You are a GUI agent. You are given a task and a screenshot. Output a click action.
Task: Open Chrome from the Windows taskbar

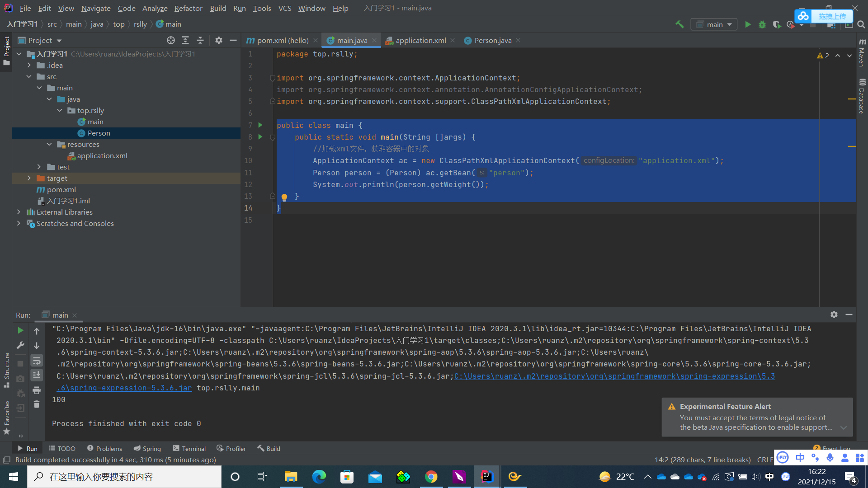pos(431,477)
